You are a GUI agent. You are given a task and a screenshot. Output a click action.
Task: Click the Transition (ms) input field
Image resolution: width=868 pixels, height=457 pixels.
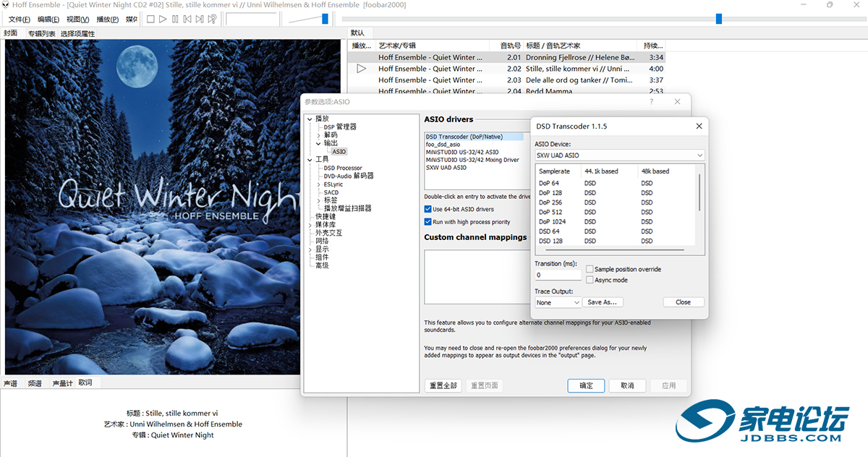pyautogui.click(x=558, y=275)
